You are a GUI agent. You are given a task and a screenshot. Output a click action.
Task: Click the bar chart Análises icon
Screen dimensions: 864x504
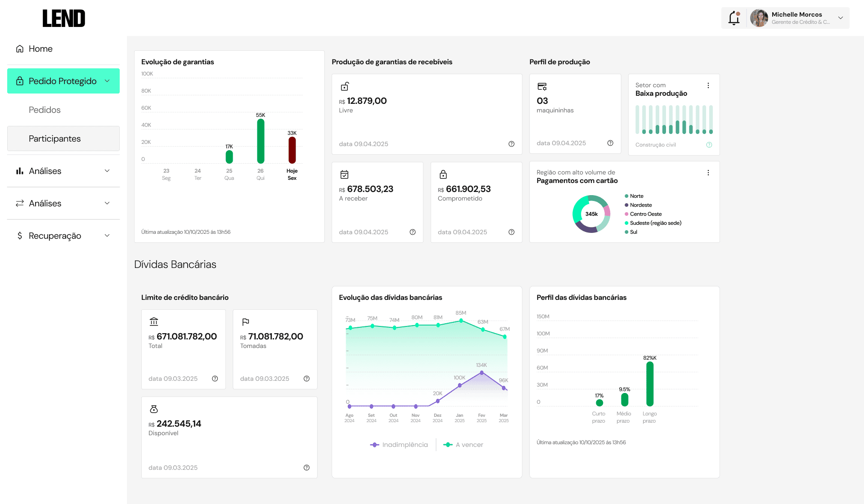20,171
